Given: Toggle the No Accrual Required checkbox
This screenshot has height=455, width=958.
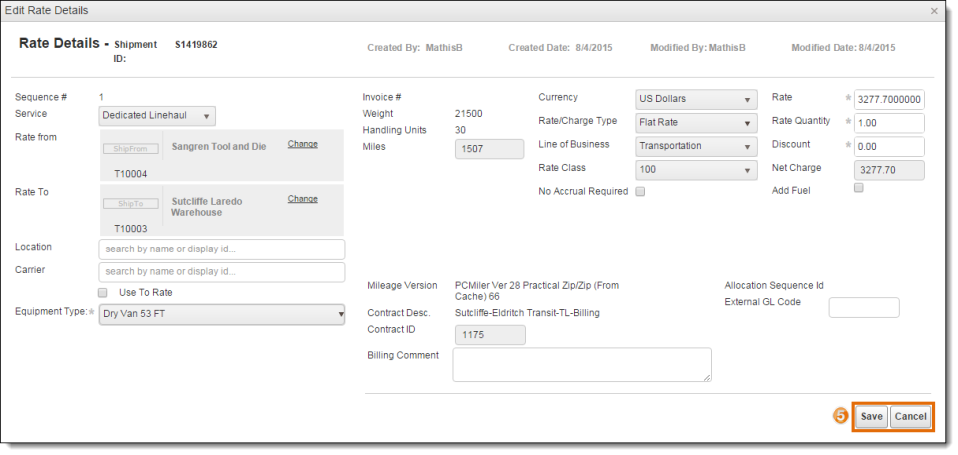Looking at the screenshot, I should tap(640, 192).
